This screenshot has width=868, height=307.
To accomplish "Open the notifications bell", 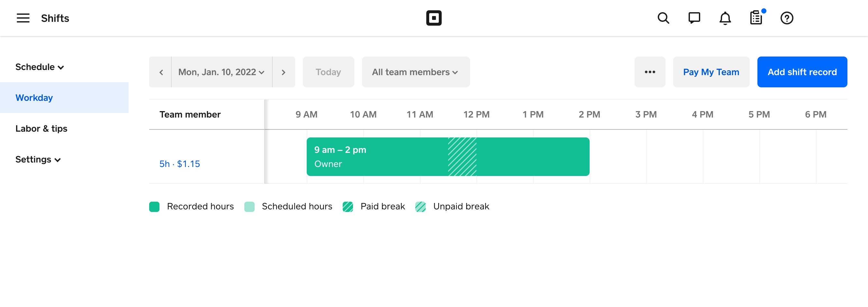I will click(x=725, y=18).
